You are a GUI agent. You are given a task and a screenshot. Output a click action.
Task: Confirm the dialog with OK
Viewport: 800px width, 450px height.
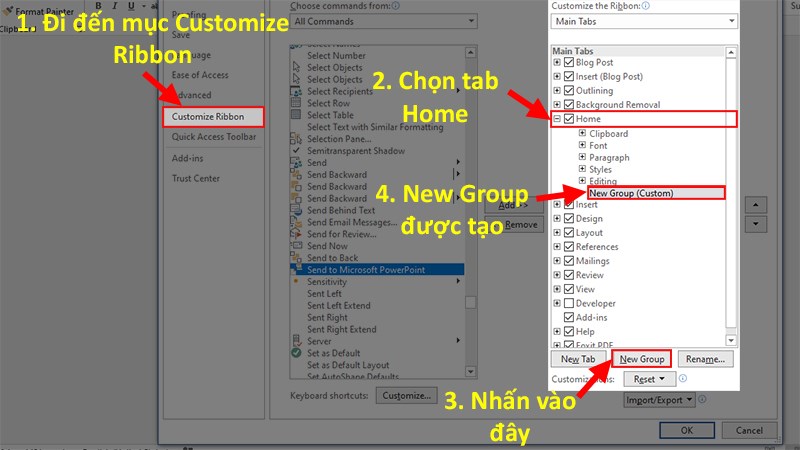tap(687, 430)
